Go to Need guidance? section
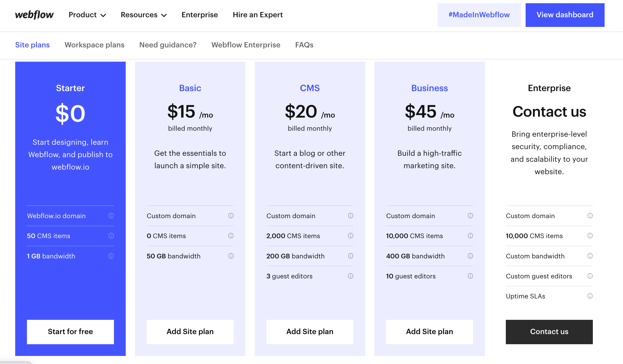 click(168, 45)
